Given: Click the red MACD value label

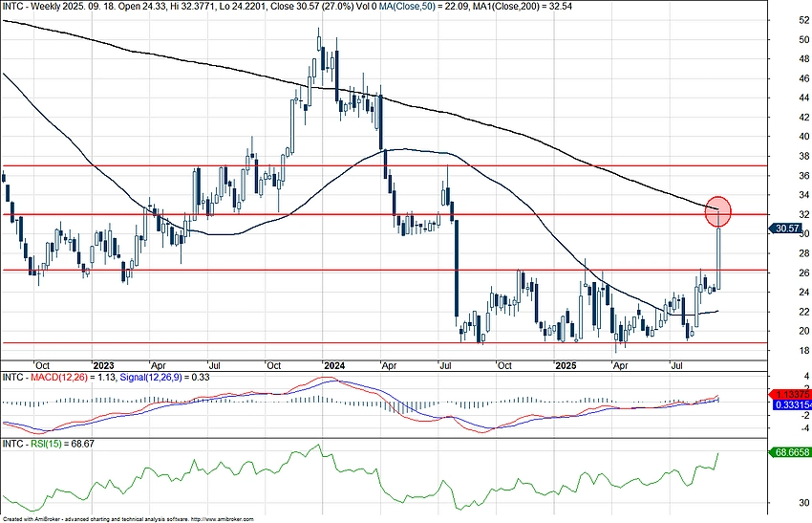Looking at the screenshot, I should click(789, 393).
